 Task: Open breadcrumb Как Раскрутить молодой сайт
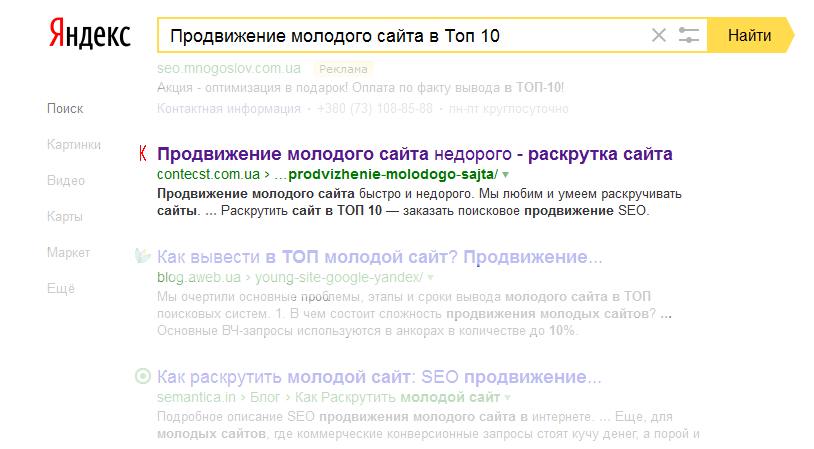397,398
